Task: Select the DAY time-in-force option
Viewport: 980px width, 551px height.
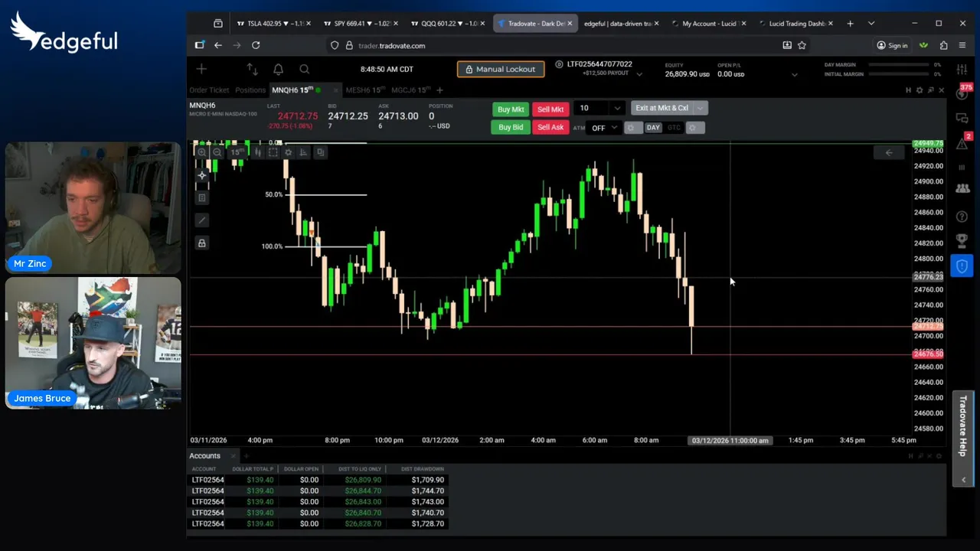Action: (653, 128)
